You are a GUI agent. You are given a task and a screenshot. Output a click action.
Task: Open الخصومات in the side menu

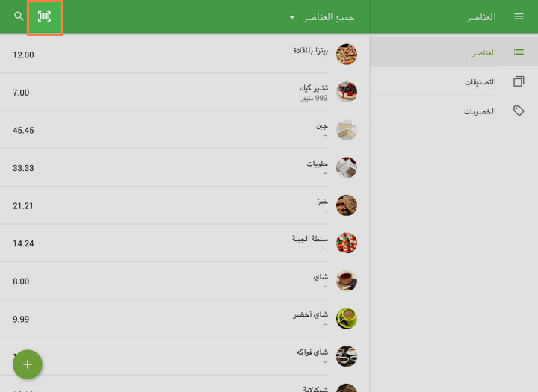click(479, 111)
